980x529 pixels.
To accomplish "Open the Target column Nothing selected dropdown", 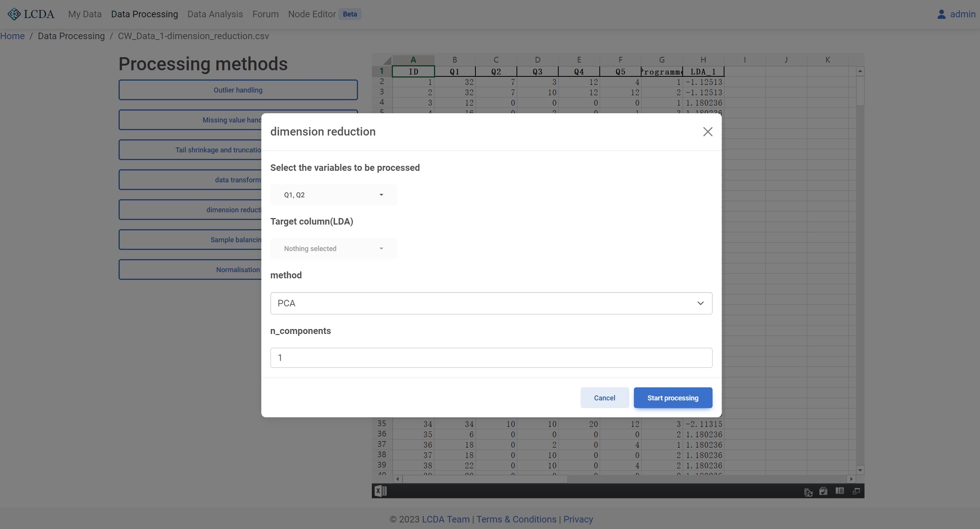I will coord(333,249).
